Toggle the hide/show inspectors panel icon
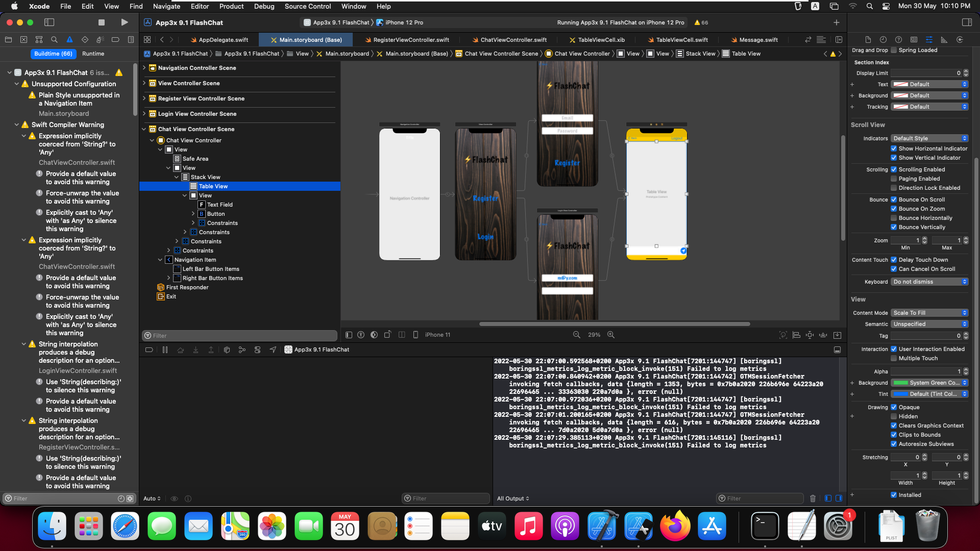The height and width of the screenshot is (551, 980). click(x=967, y=22)
